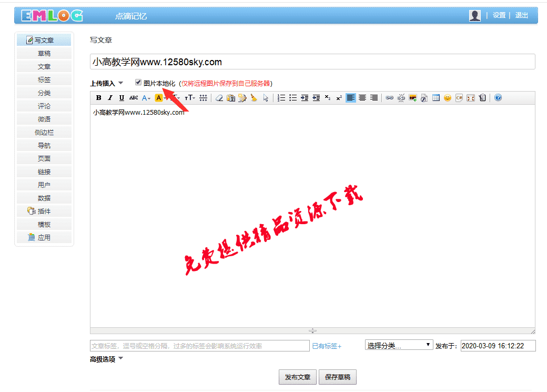Open the 选择分类 category dropdown

point(398,345)
